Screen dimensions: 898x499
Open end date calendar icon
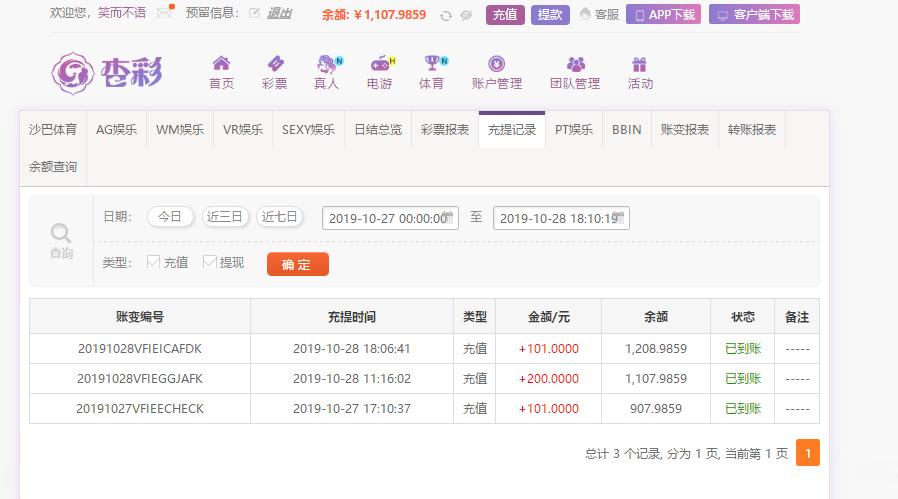tap(619, 217)
